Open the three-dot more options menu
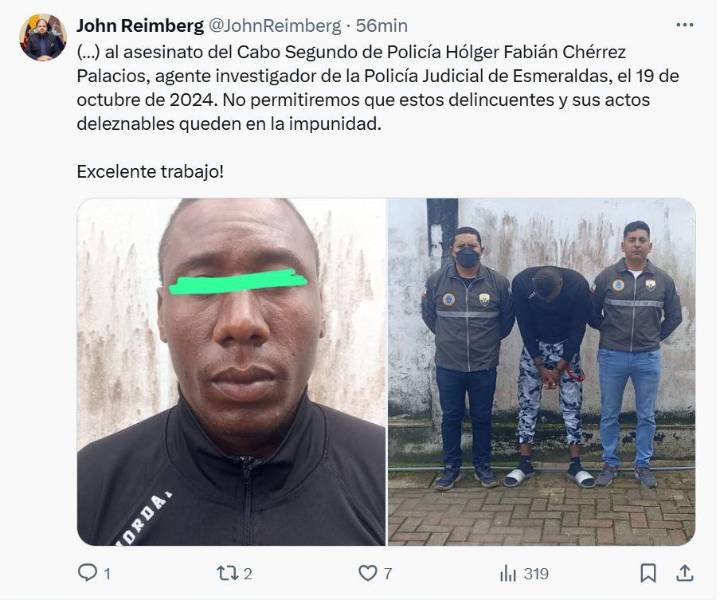Screen dimensions: 720x600 click(685, 25)
